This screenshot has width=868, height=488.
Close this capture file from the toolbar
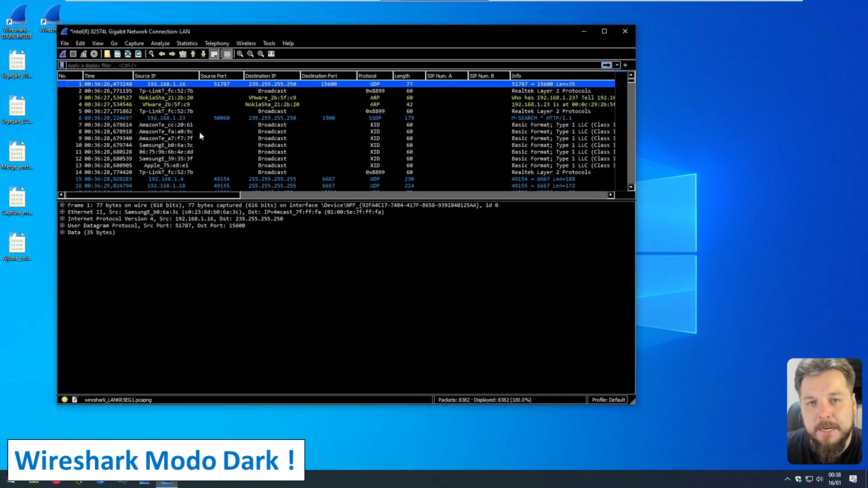click(127, 54)
